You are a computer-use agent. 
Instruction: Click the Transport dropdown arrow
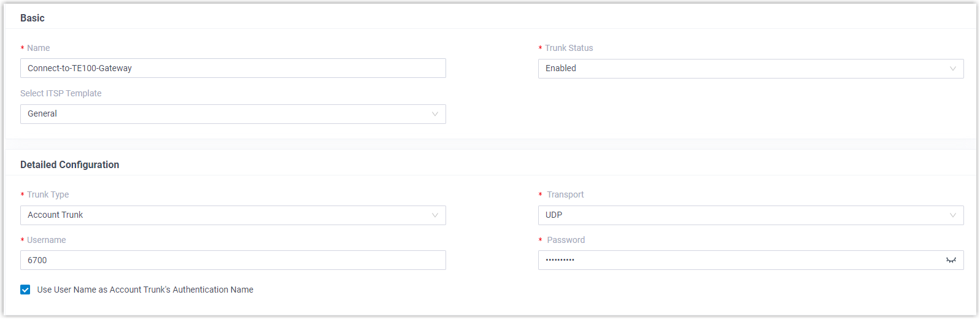(x=952, y=215)
